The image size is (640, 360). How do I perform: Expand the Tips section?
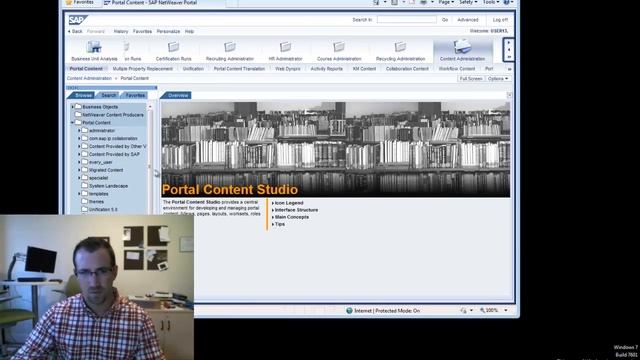[278, 224]
